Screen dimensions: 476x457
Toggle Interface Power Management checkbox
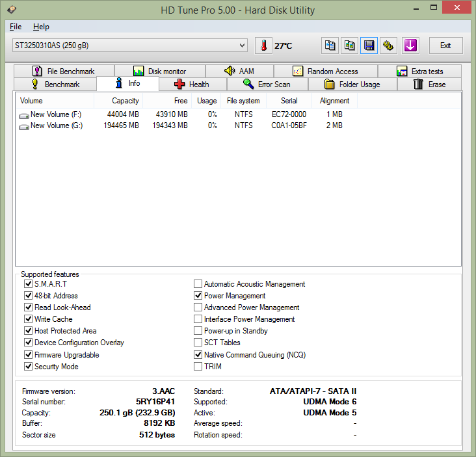point(198,319)
